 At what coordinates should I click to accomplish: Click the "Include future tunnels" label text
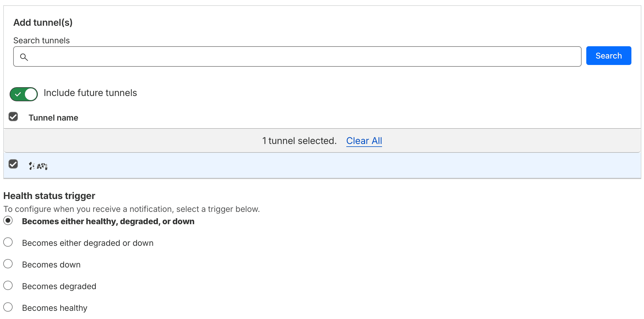pos(90,93)
